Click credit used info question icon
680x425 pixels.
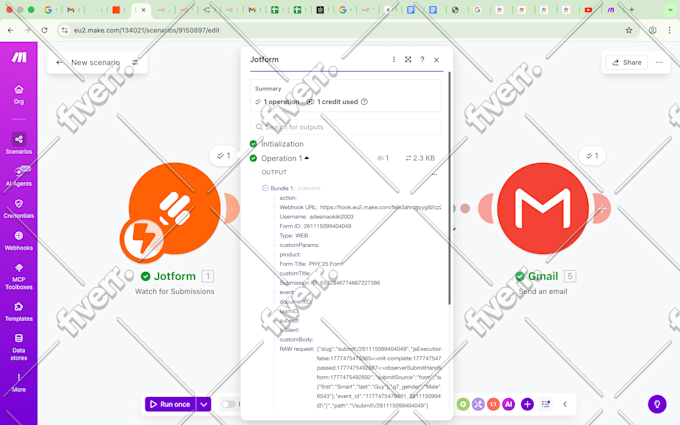[x=364, y=101]
